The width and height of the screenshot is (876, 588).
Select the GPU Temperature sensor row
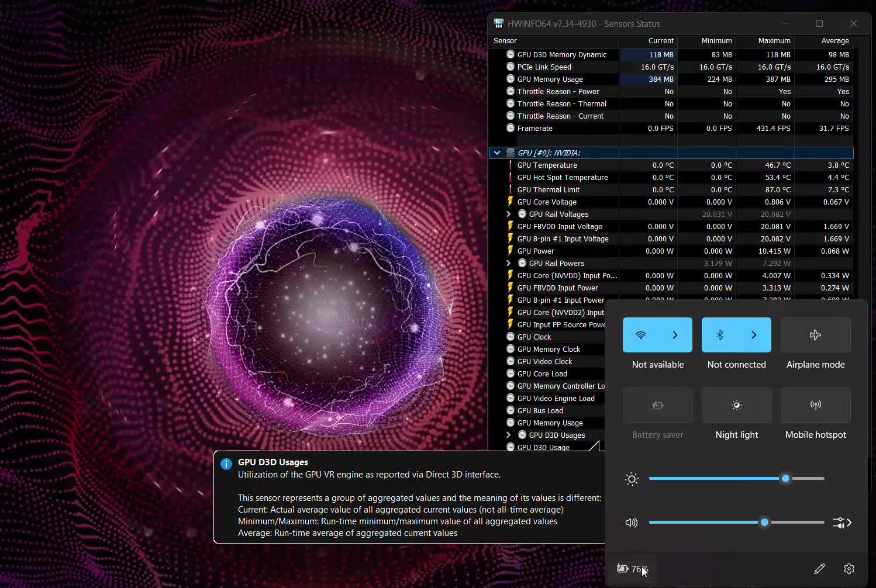[547, 165]
